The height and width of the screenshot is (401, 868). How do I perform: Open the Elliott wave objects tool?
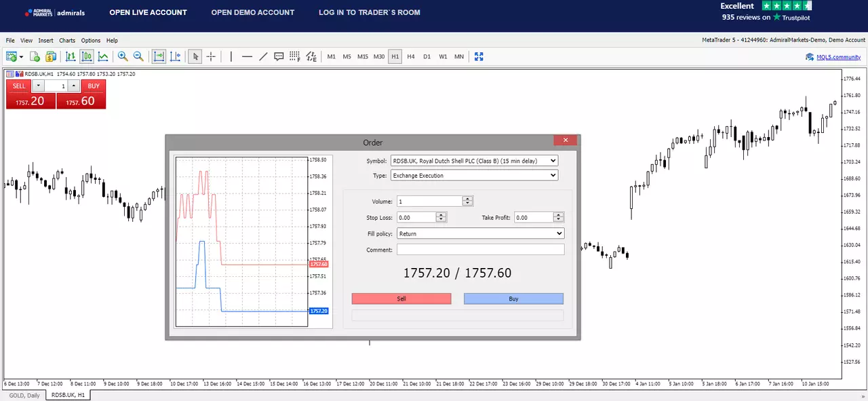(x=311, y=57)
